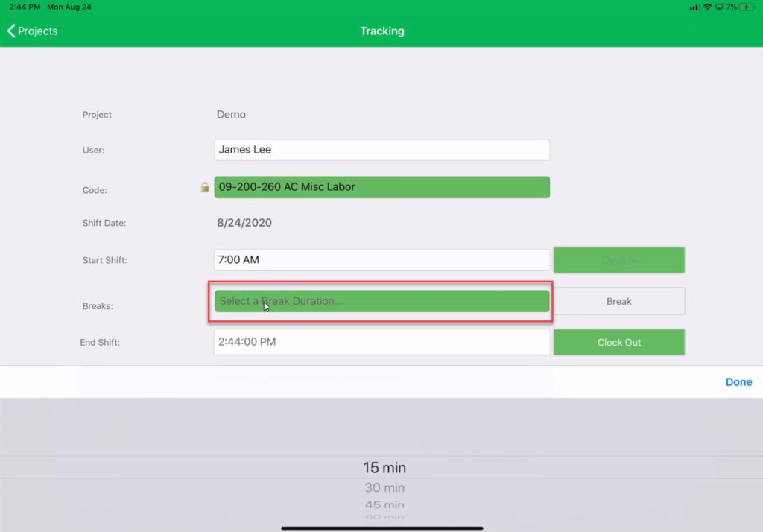Tap Done to confirm break duration
763x532 pixels.
738,381
